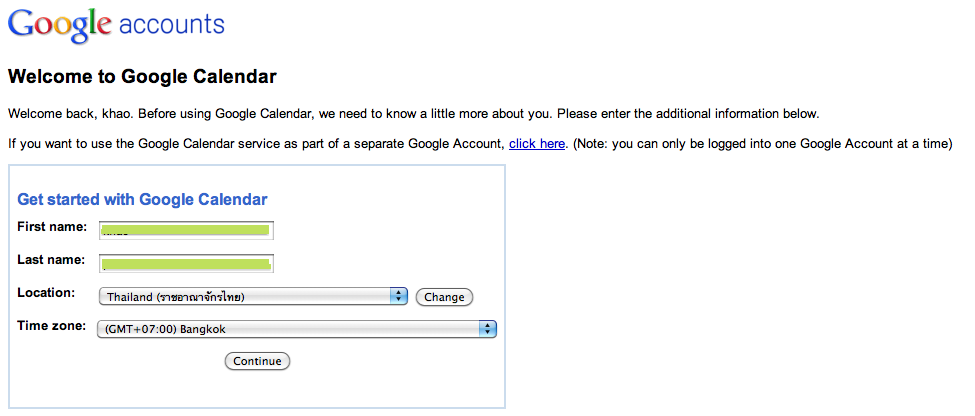
Task: Click 'If you want to use' sentence text
Action: 255,144
